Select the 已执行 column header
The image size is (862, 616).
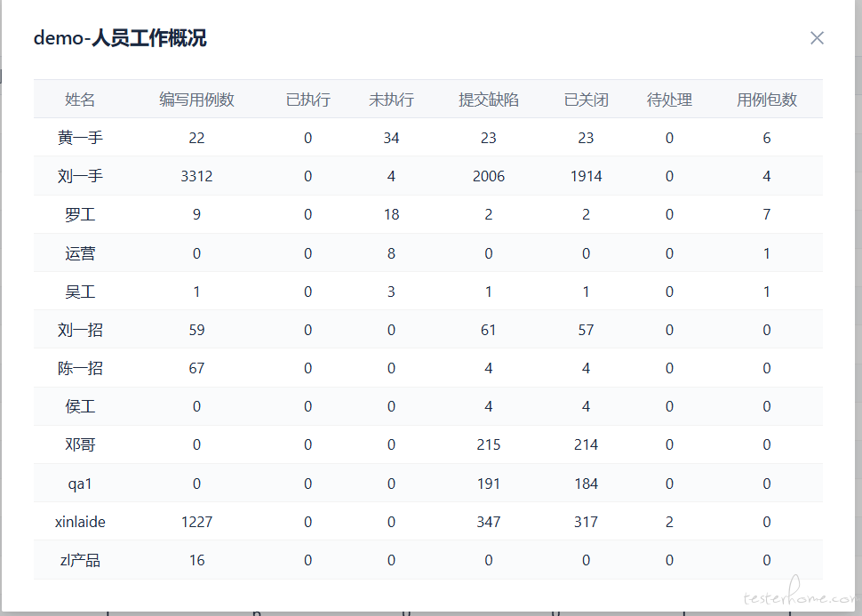click(307, 100)
